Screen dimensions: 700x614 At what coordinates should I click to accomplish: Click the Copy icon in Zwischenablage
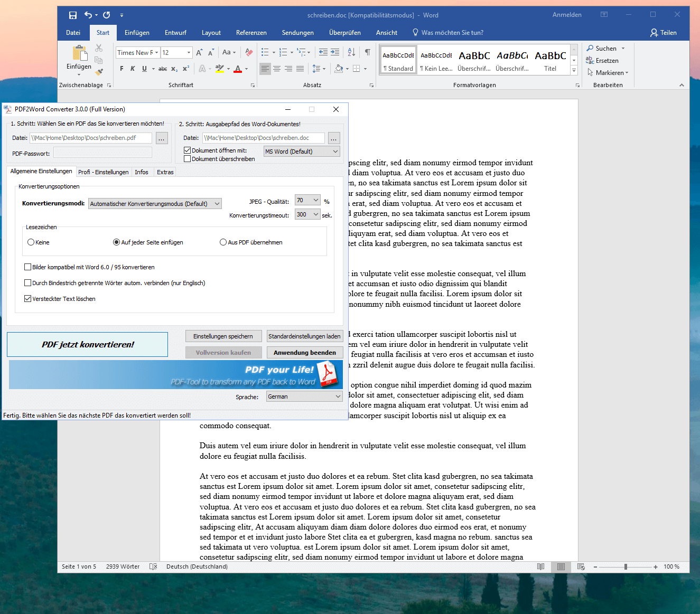(99, 60)
